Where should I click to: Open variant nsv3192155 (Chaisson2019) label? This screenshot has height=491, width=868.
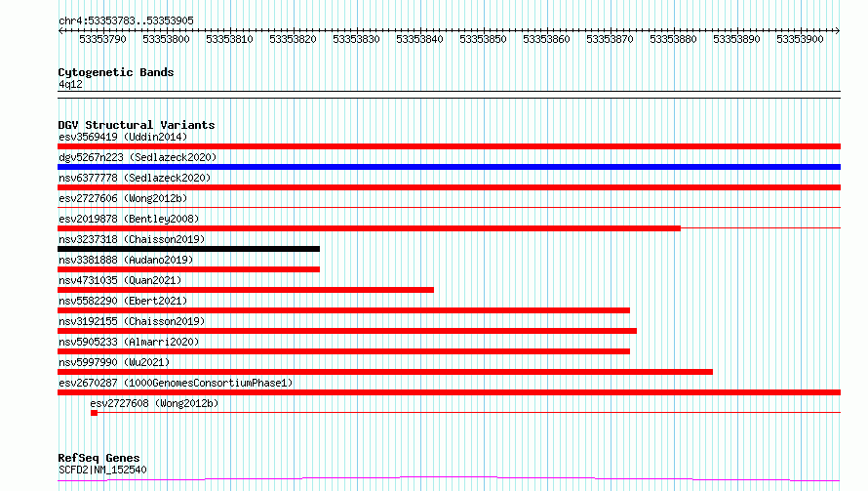pos(132,321)
